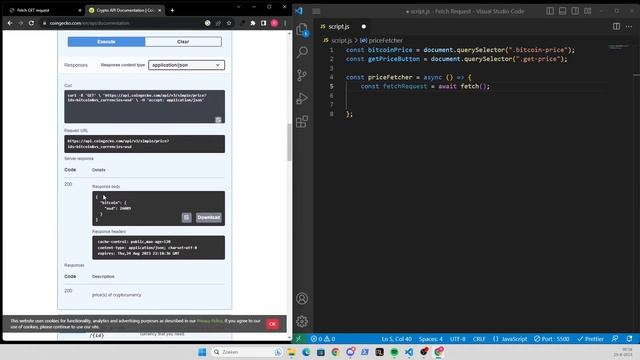The height and width of the screenshot is (360, 640).
Task: Click Request URL text box
Action: [x=144, y=144]
